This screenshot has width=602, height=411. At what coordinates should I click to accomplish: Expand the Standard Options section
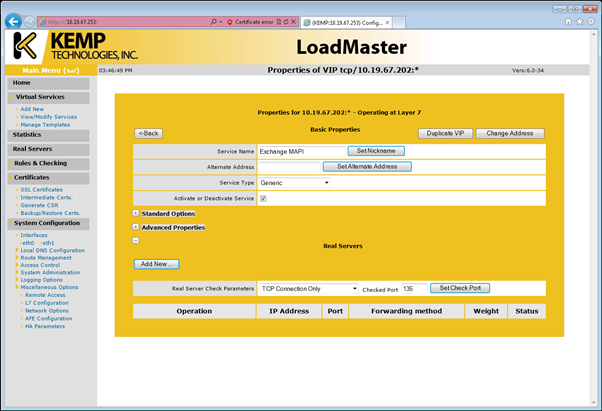click(136, 213)
